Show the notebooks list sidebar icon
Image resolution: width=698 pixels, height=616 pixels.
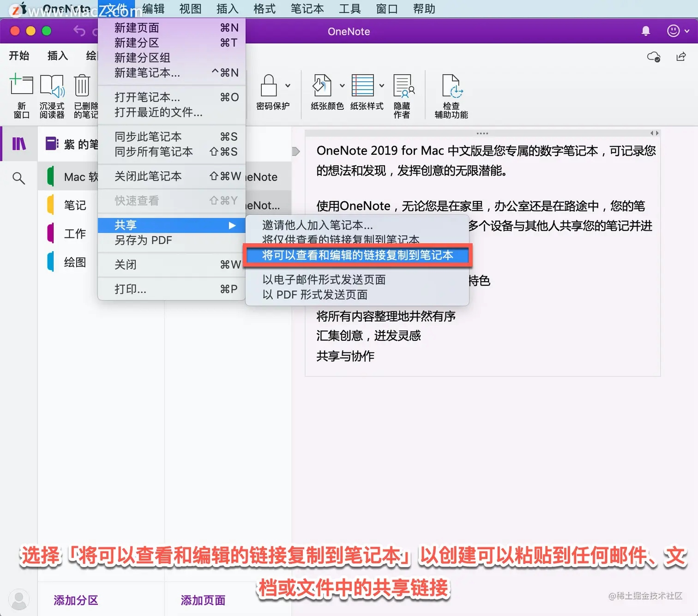point(19,144)
